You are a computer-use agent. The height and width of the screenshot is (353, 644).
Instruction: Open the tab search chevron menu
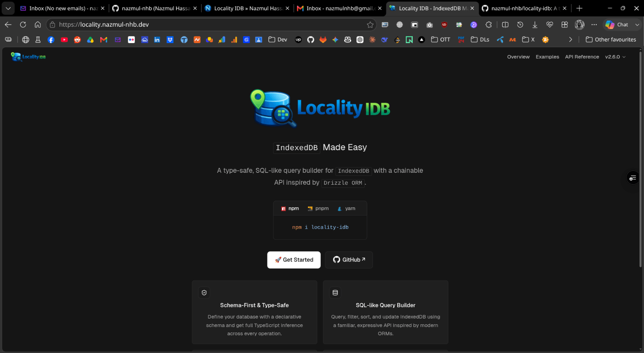point(8,8)
